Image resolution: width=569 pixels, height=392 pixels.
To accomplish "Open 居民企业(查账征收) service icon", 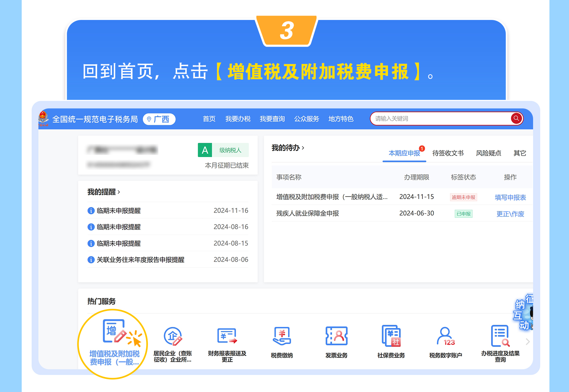I will point(173,337).
